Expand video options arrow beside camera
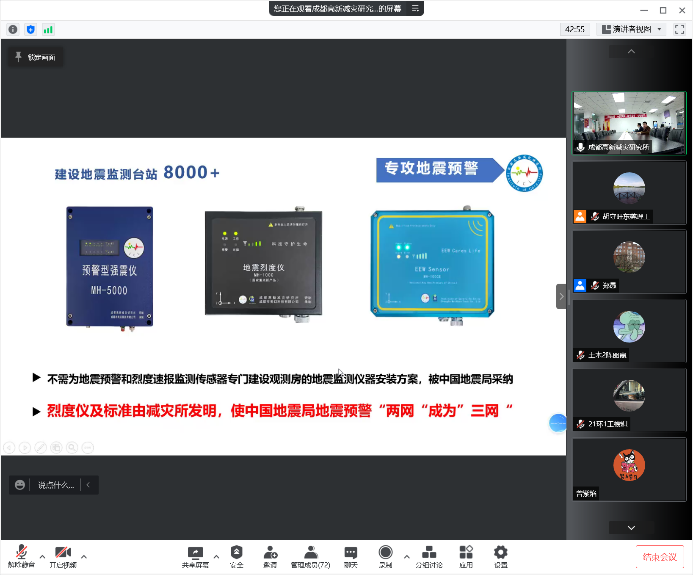 (x=84, y=556)
